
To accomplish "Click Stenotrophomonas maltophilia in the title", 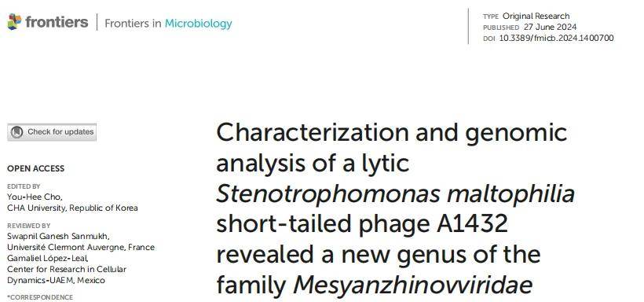I will (395, 193).
